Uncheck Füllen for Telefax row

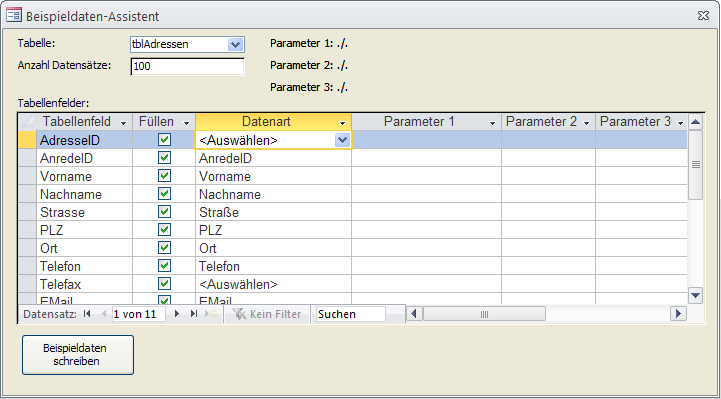[x=164, y=284]
